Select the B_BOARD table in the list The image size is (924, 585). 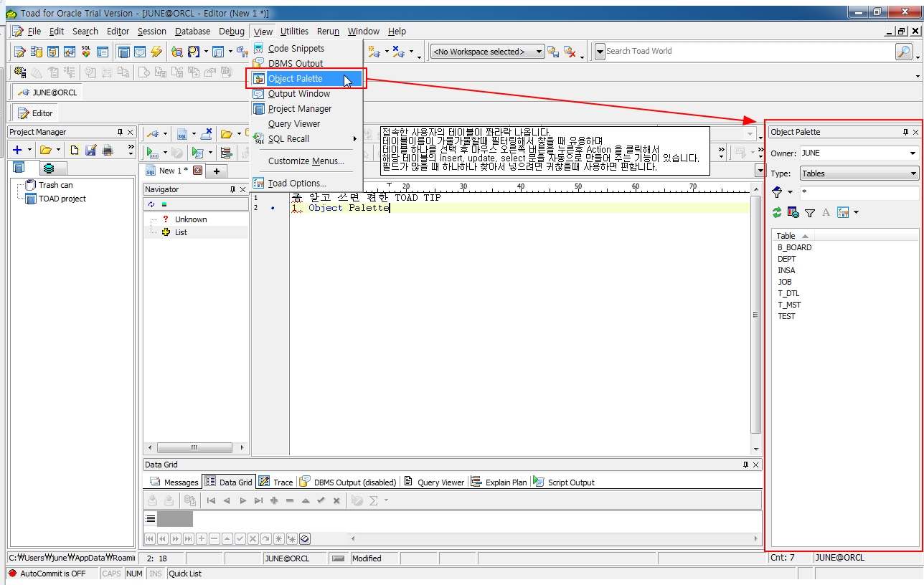794,247
